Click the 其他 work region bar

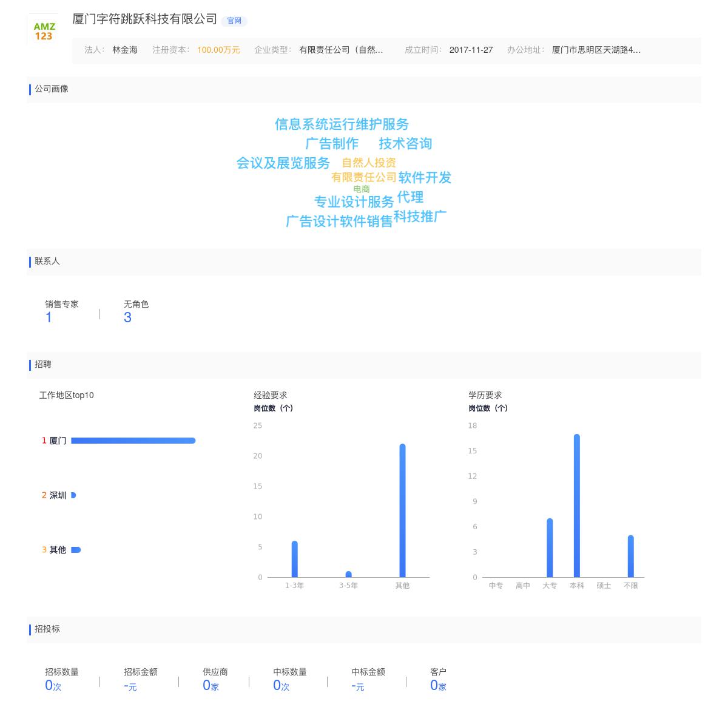(x=76, y=550)
